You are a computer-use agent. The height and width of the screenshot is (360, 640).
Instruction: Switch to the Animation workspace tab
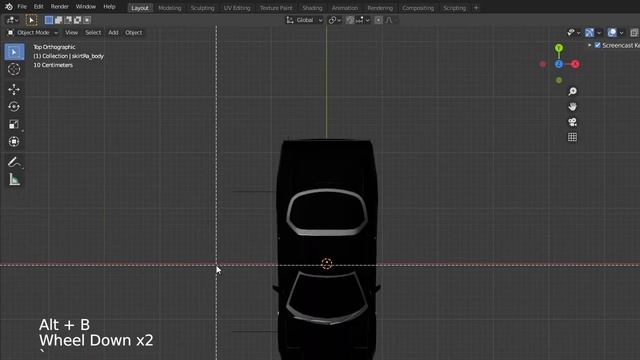pyautogui.click(x=345, y=8)
